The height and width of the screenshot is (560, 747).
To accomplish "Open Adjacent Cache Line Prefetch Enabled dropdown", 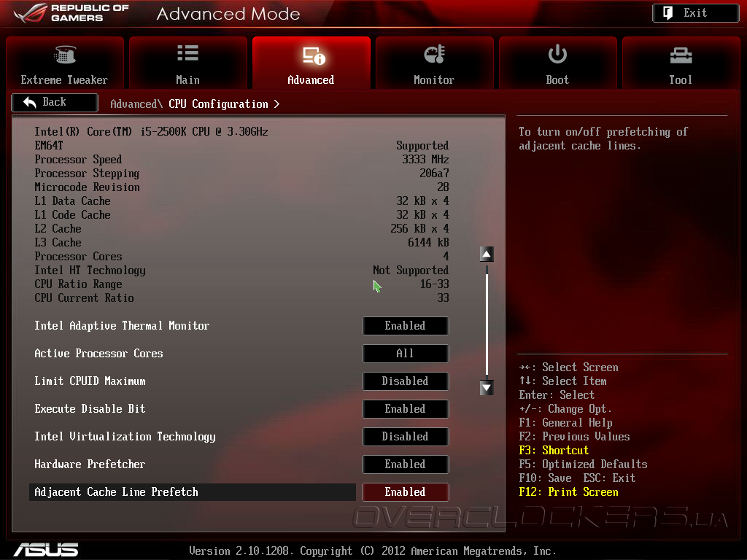I will pos(406,492).
